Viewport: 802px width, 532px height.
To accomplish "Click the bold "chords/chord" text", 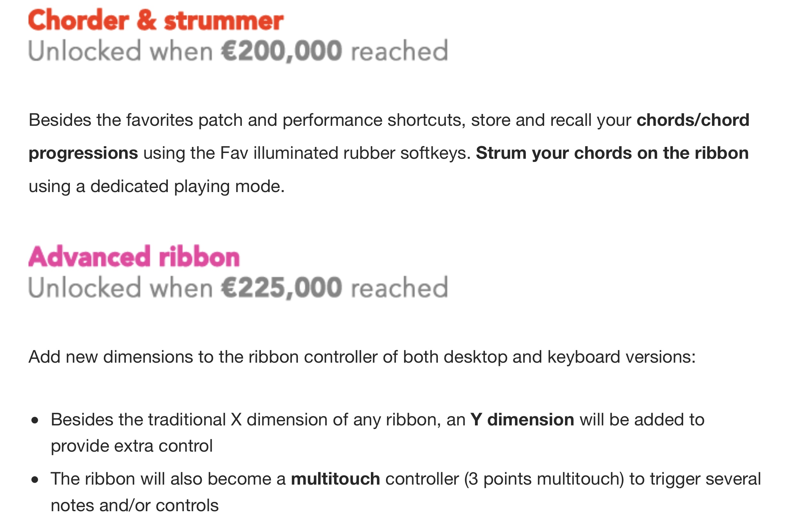I will pyautogui.click(x=693, y=120).
